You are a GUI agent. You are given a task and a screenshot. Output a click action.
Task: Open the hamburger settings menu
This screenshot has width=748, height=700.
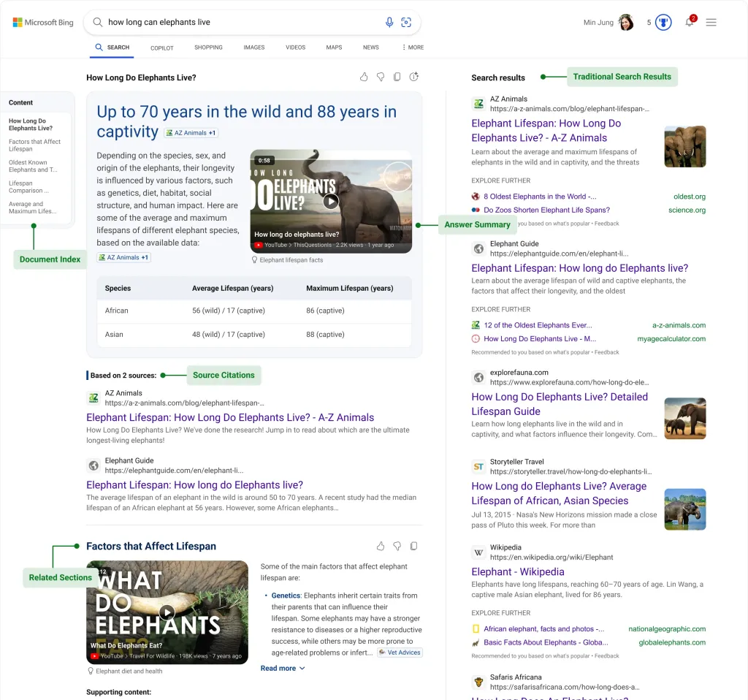click(x=711, y=23)
